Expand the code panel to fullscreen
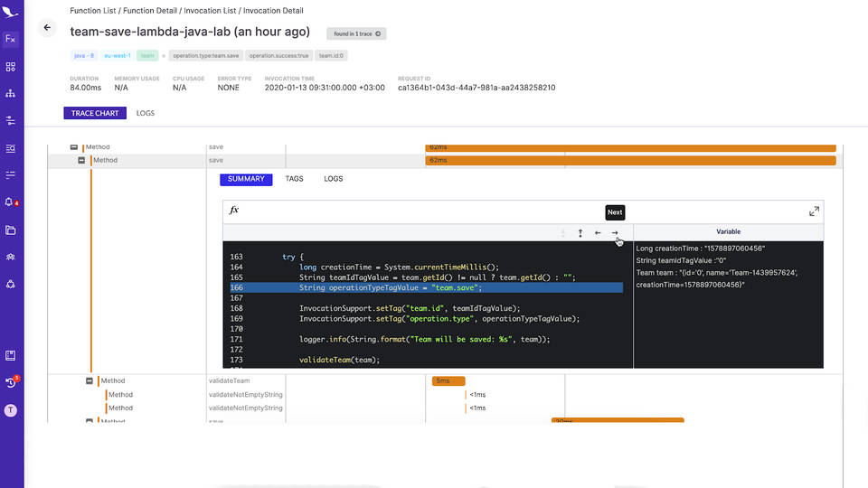The width and height of the screenshot is (868, 488). [814, 211]
